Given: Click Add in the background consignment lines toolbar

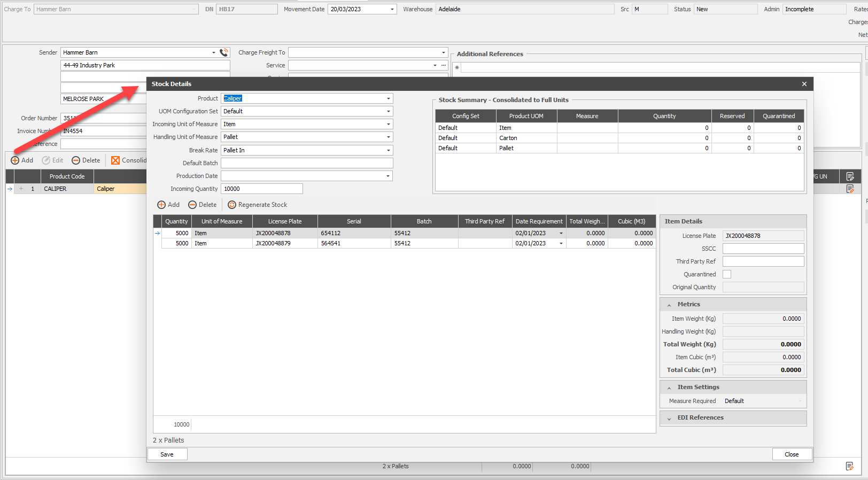Looking at the screenshot, I should tap(22, 160).
